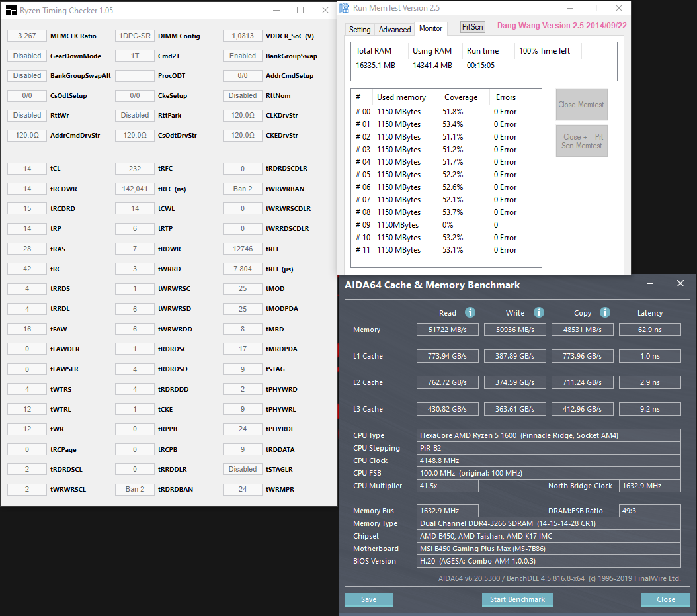Start Benchmark in AIDA64 window
697x616 pixels.
point(517,599)
